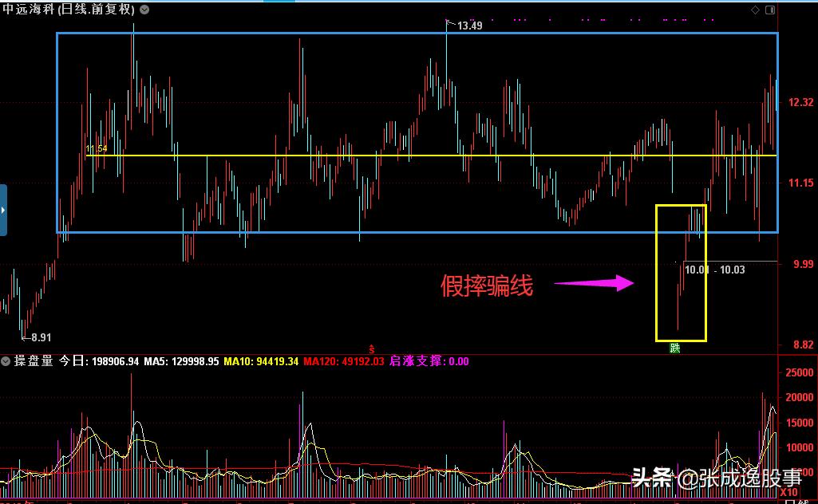Viewport: 818px width, 504px height.
Task: Open dropdown next to 中远海科 chart title
Action: pos(144,10)
